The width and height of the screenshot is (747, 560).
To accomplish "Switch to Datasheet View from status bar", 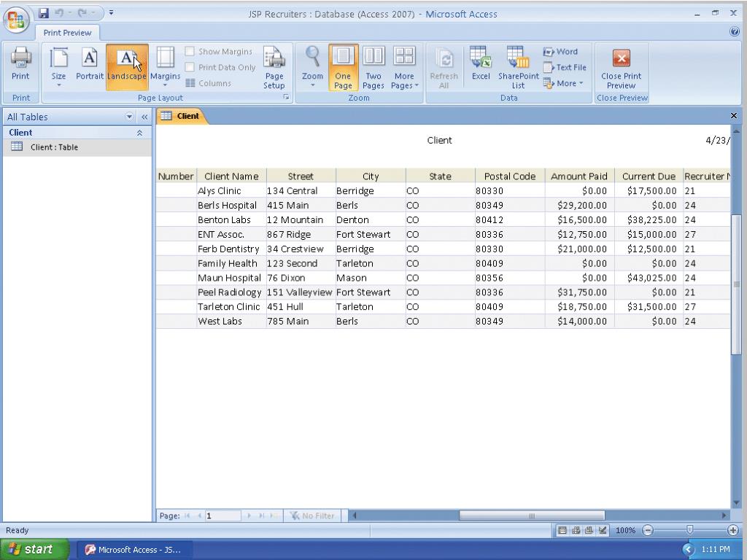I will tap(562, 530).
